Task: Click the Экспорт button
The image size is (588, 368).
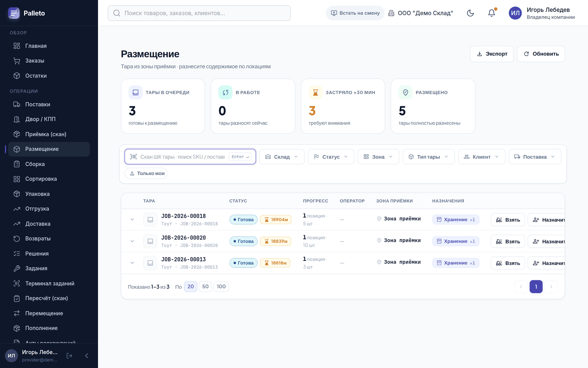Action: click(x=492, y=54)
